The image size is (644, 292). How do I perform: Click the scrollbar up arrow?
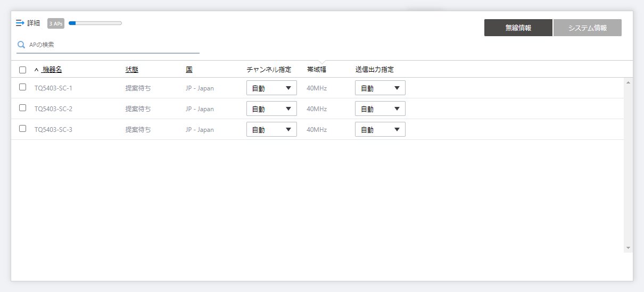click(x=629, y=82)
